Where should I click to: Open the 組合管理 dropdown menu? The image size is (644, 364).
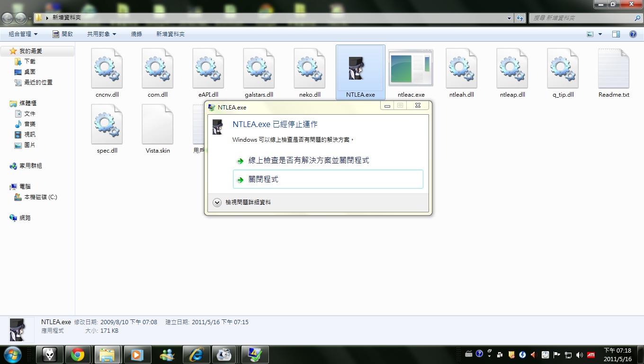pos(23,34)
